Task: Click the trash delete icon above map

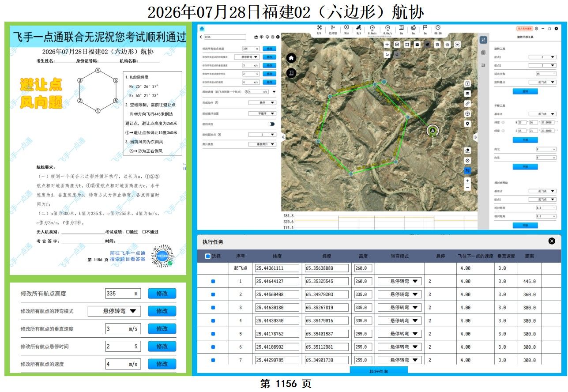Action: (437, 44)
